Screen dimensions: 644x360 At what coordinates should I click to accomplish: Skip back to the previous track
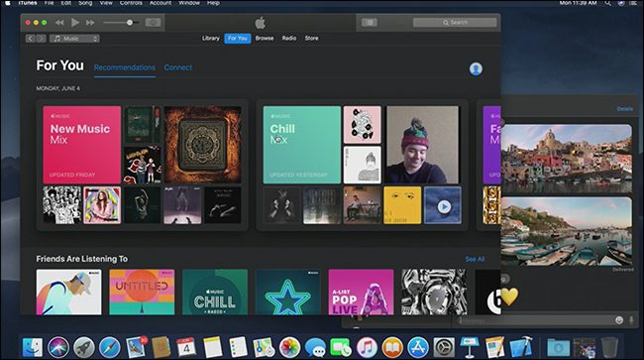(x=59, y=23)
